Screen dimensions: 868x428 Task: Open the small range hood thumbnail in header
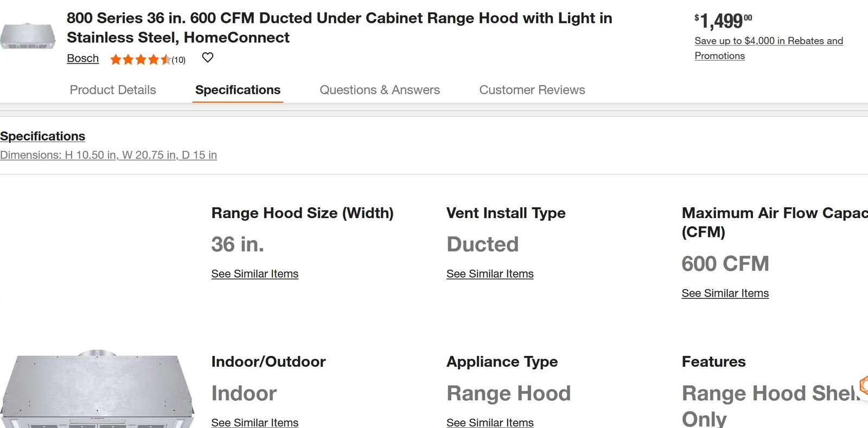pos(28,37)
